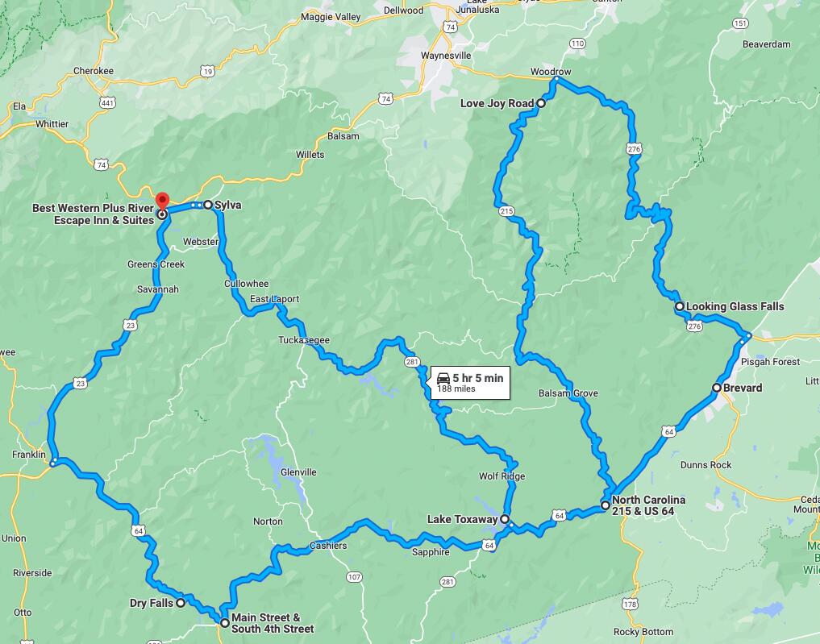Select the Cashiers town label
820x644 pixels.
click(328, 545)
